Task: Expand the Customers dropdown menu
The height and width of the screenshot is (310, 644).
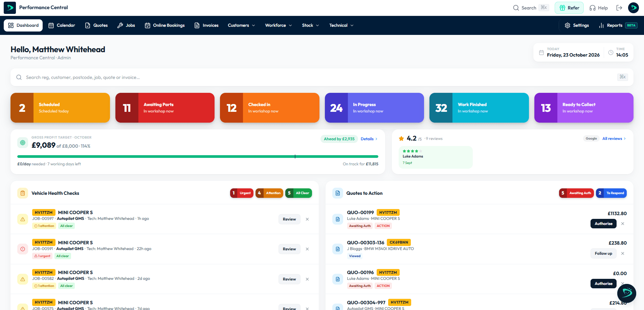Action: pos(241,25)
